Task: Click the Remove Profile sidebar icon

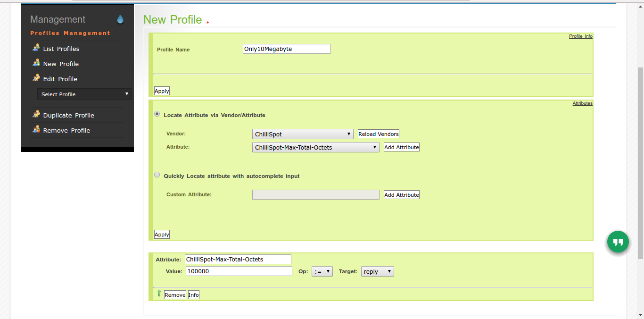Action: [x=36, y=129]
